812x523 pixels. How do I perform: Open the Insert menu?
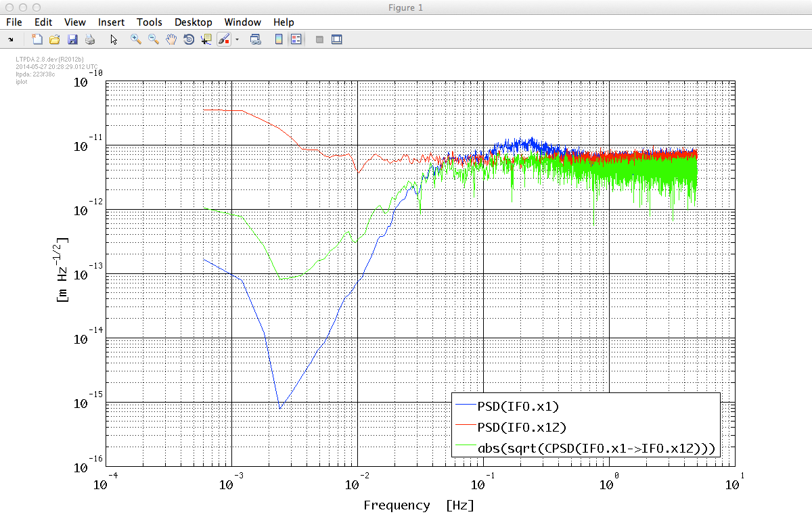click(111, 22)
